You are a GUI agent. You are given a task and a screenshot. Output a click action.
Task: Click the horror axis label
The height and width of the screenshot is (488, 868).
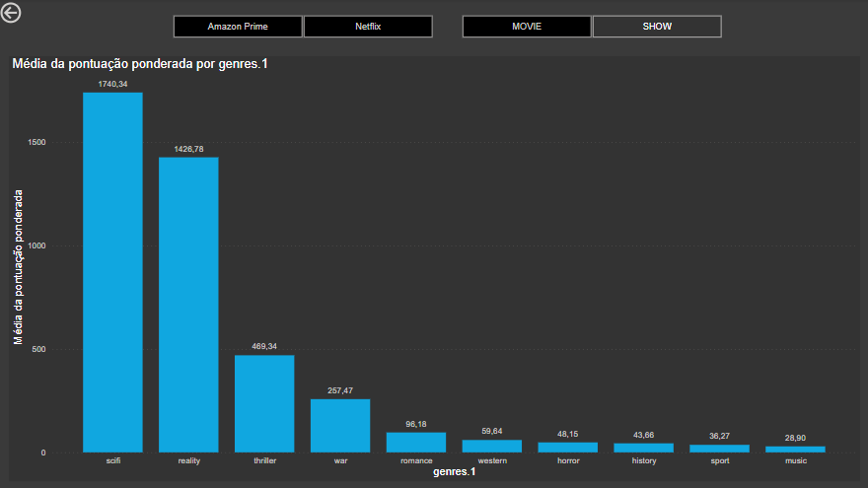point(568,461)
